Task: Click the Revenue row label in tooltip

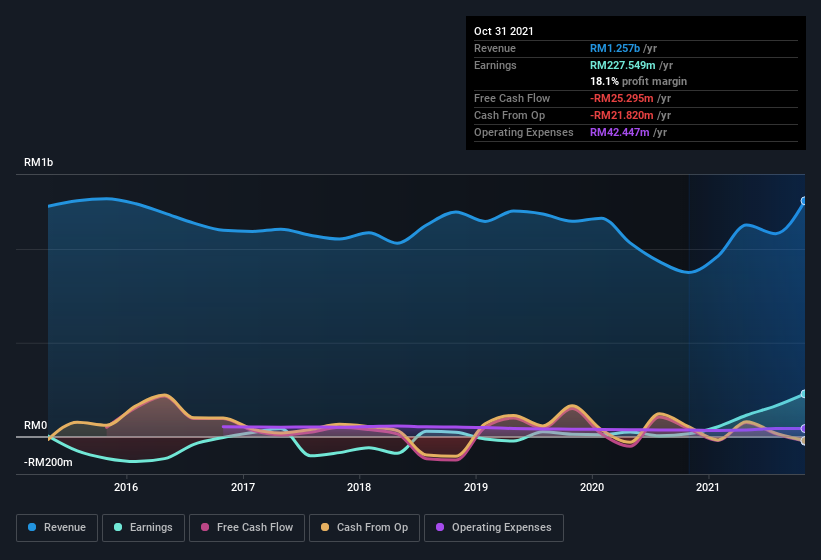Action: (495, 48)
